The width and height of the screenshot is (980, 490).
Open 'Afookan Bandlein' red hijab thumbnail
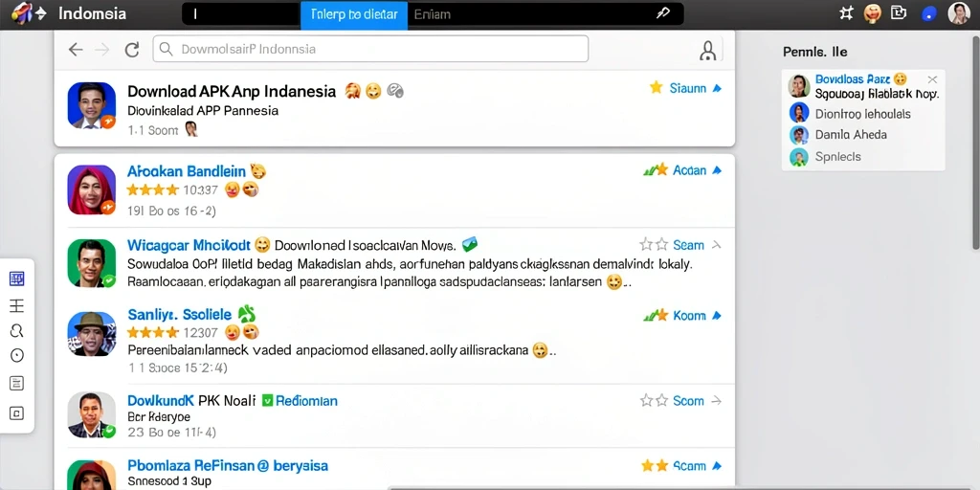click(92, 189)
